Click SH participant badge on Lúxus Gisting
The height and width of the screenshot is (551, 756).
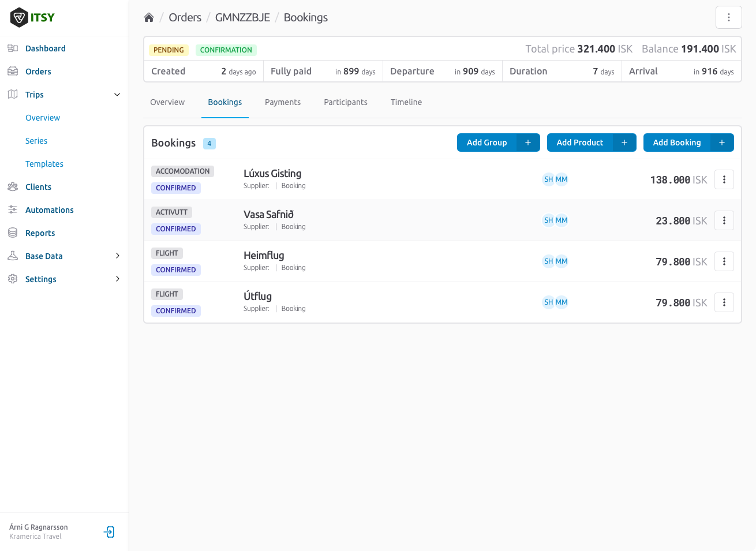click(549, 179)
